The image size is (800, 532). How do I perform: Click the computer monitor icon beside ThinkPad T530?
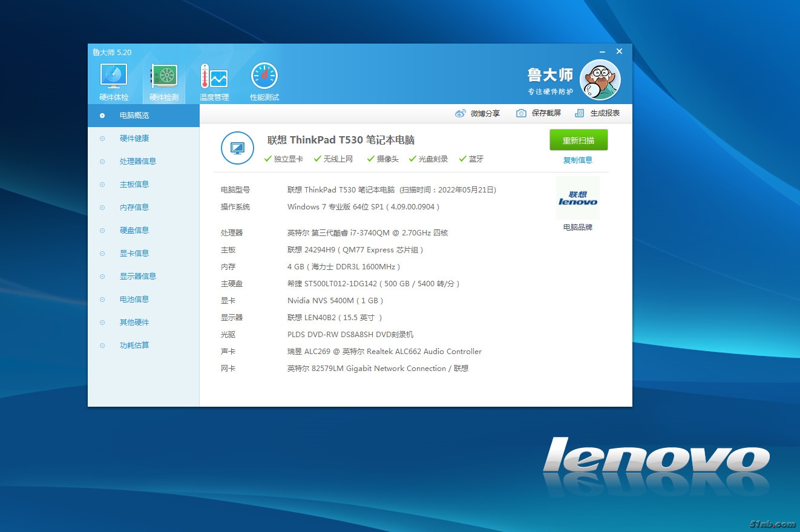[x=237, y=148]
